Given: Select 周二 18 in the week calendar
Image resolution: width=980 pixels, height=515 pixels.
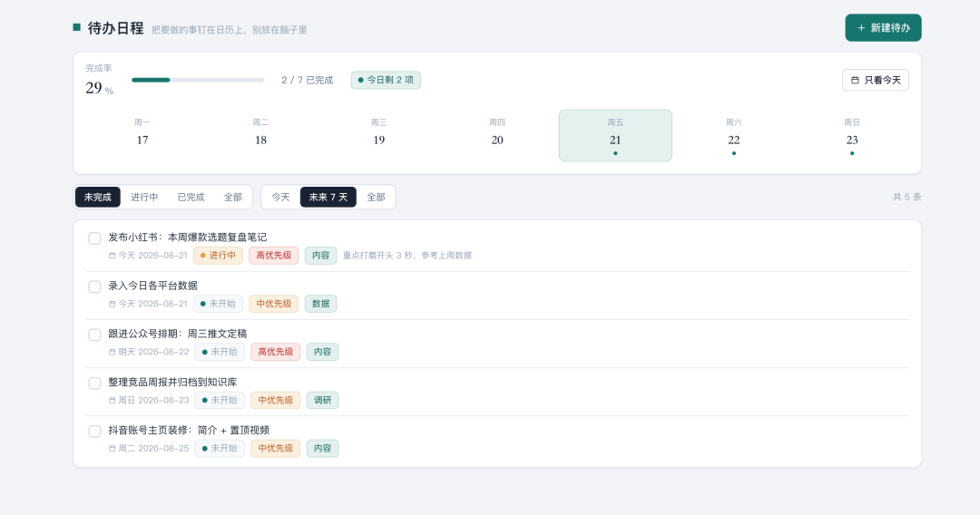Looking at the screenshot, I should (x=260, y=135).
